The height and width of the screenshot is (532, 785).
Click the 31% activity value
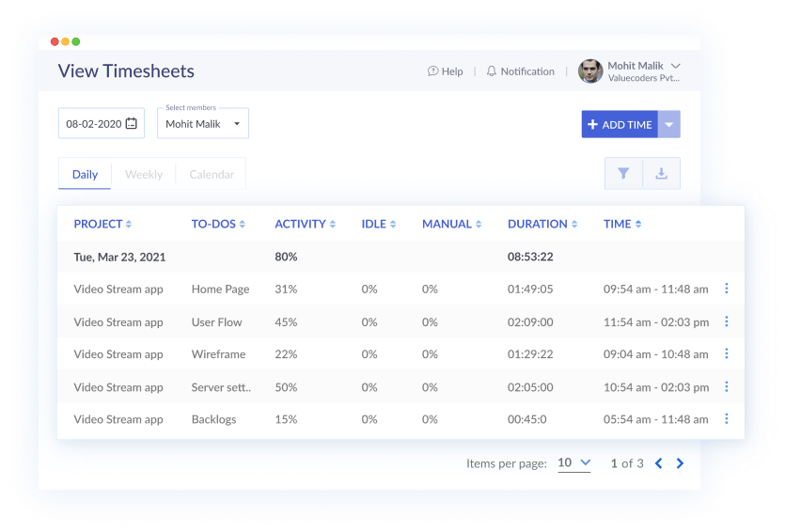tap(286, 289)
